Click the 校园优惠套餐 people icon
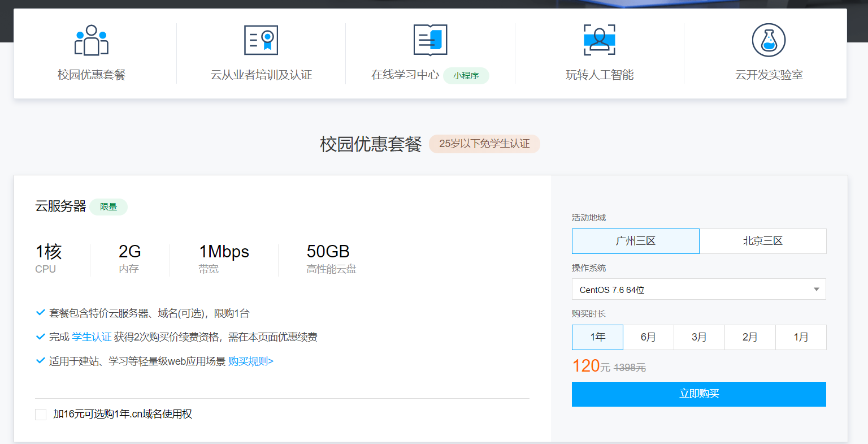This screenshot has height=444, width=868. pyautogui.click(x=92, y=40)
